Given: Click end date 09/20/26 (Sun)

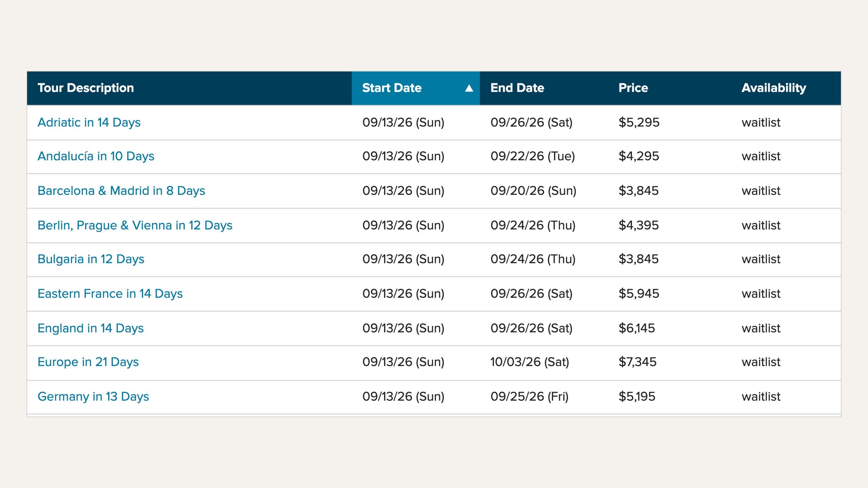Looking at the screenshot, I should click(533, 191).
